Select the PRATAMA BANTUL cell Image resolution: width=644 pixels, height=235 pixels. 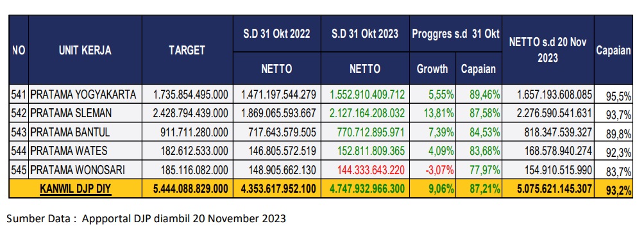[x=85, y=132]
